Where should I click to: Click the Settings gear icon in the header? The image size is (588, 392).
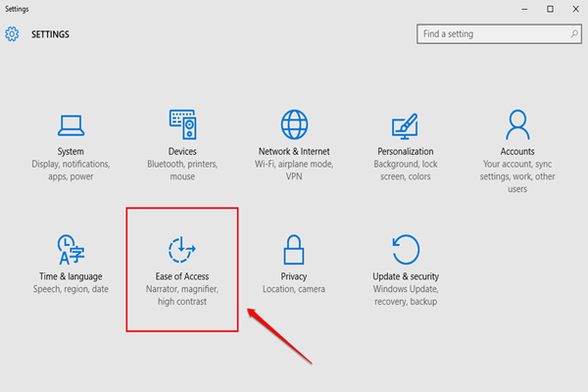pyautogui.click(x=13, y=34)
